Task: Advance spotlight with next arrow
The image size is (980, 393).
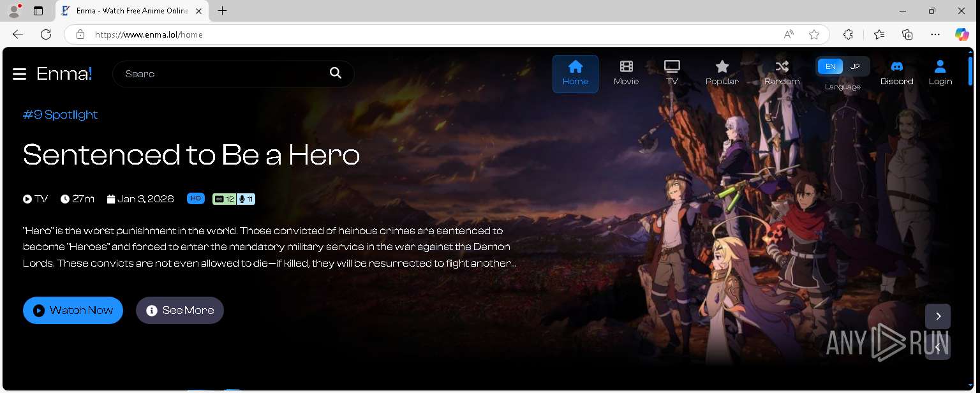Action: (938, 316)
